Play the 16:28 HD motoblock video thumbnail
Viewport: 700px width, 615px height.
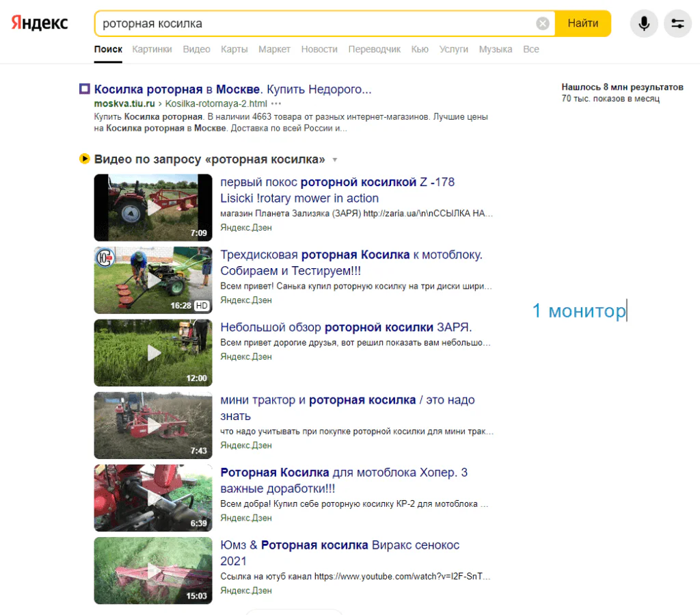pos(153,280)
